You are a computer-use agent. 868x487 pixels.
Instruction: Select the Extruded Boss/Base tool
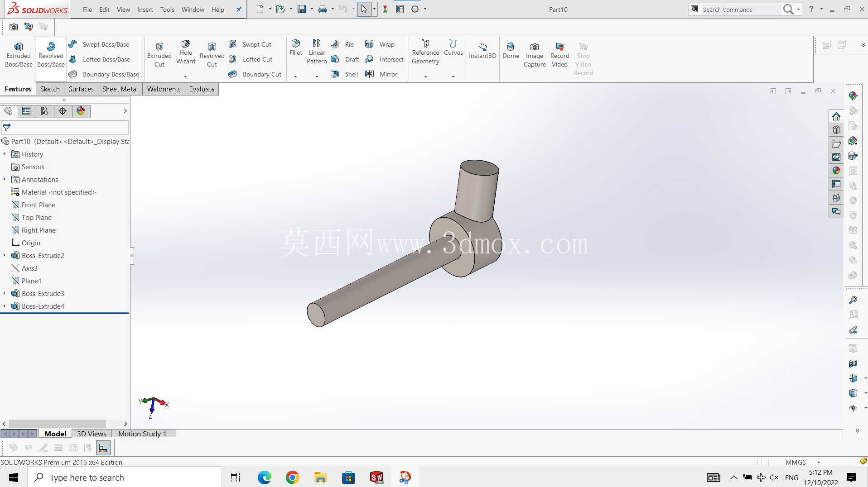pos(19,55)
